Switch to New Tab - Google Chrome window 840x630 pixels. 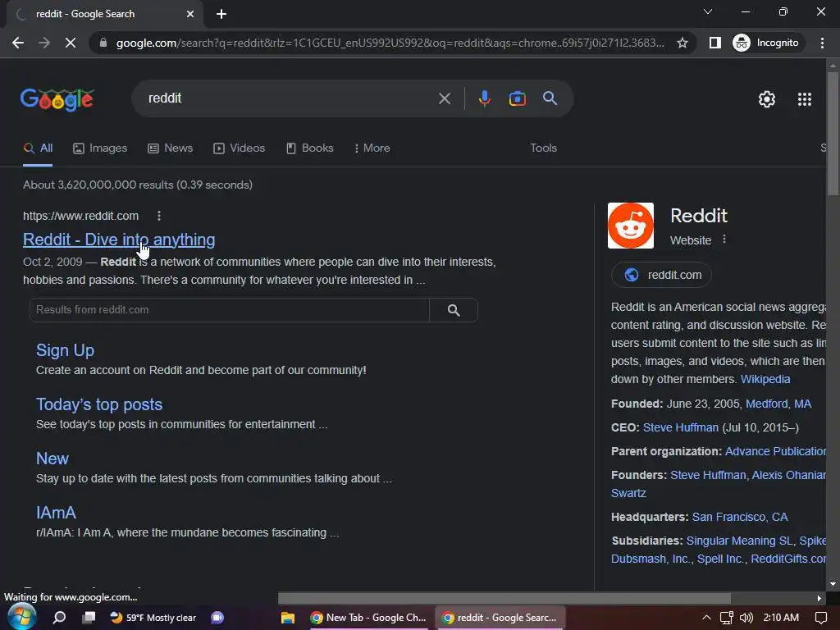coord(368,618)
